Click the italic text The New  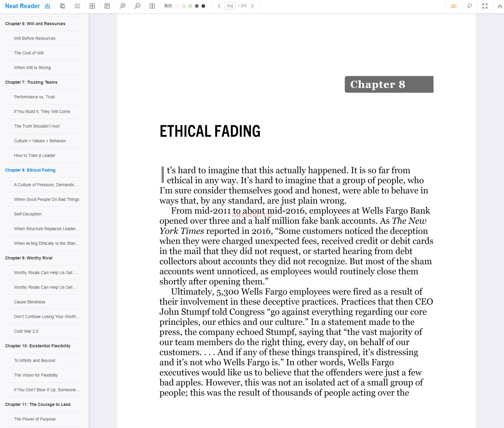[x=409, y=221]
